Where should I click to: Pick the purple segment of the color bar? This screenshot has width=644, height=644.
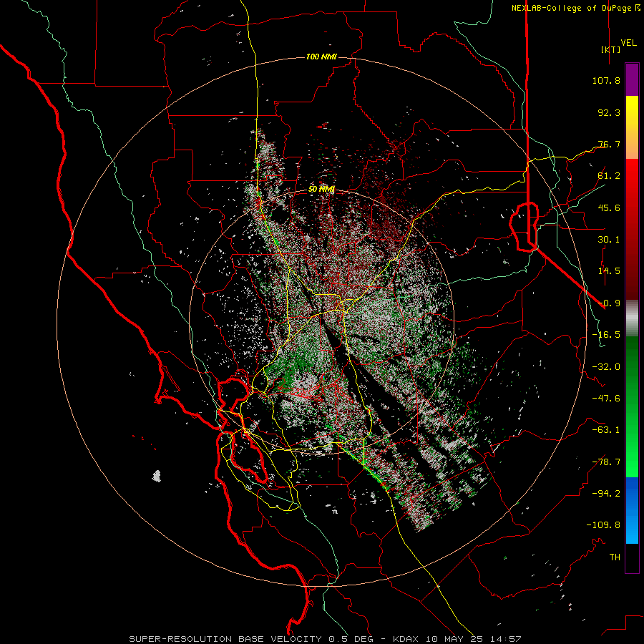[632, 79]
